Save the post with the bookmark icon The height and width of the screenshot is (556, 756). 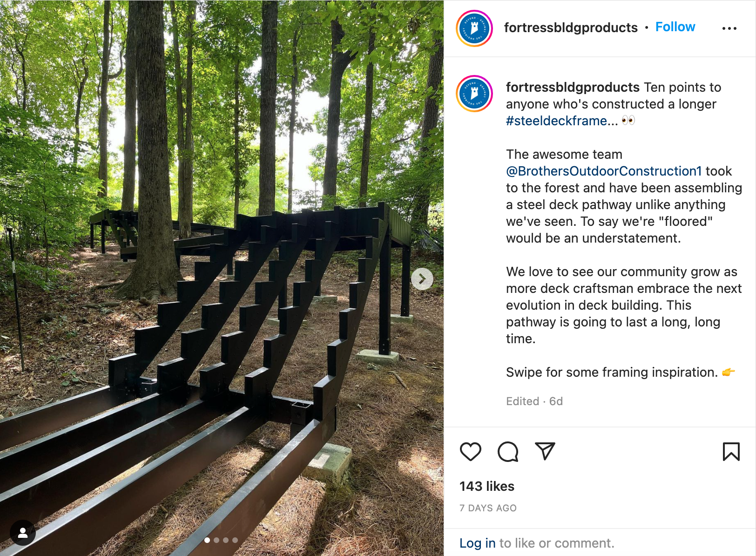(731, 451)
